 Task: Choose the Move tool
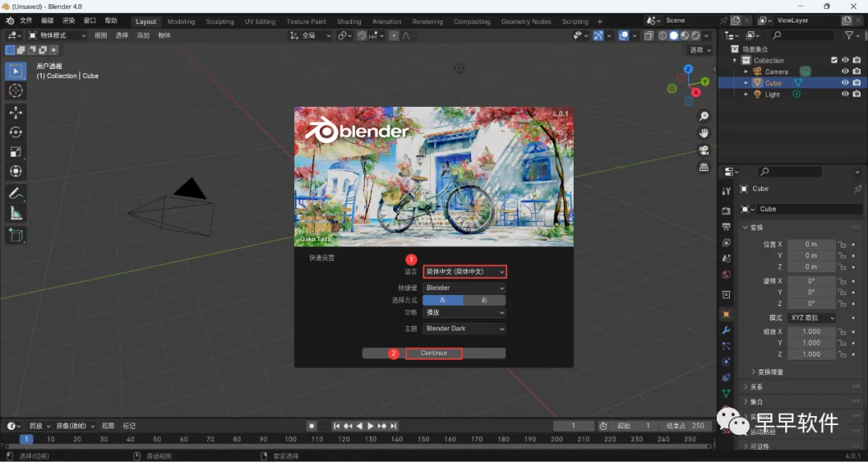15,112
